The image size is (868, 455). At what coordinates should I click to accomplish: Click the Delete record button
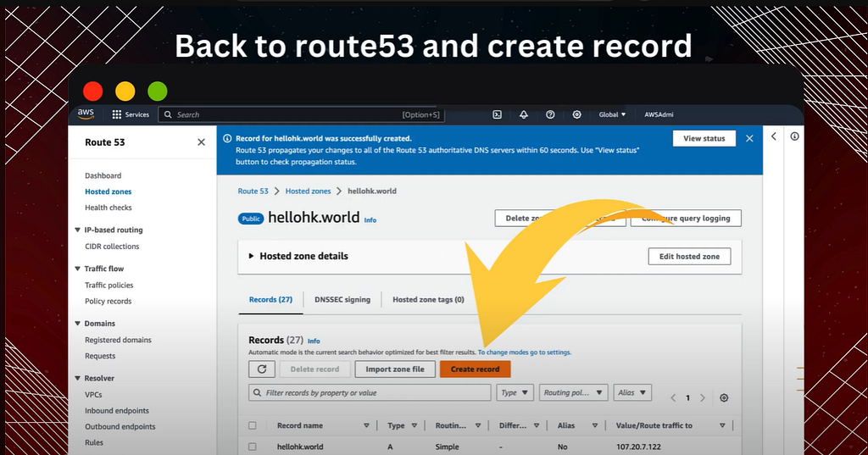(314, 369)
